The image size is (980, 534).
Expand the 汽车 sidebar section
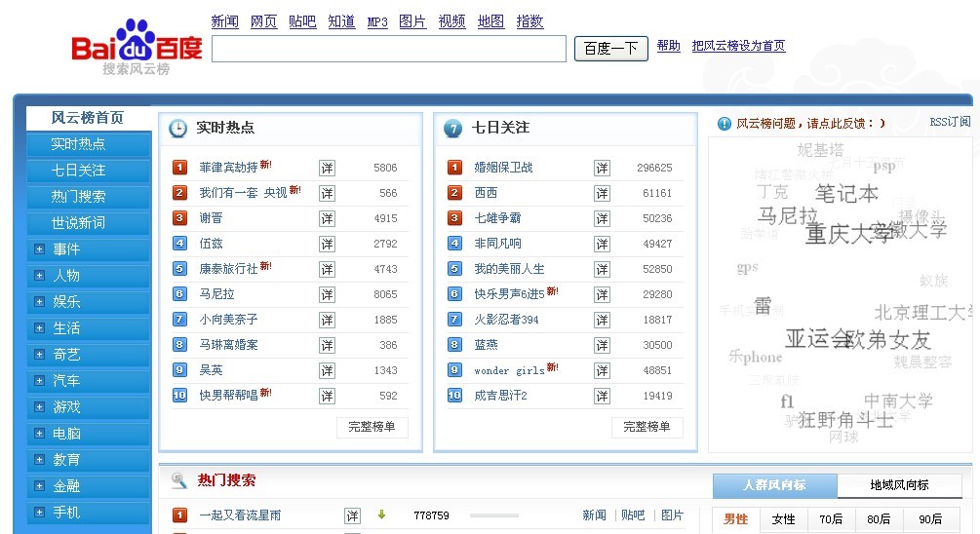(40, 381)
